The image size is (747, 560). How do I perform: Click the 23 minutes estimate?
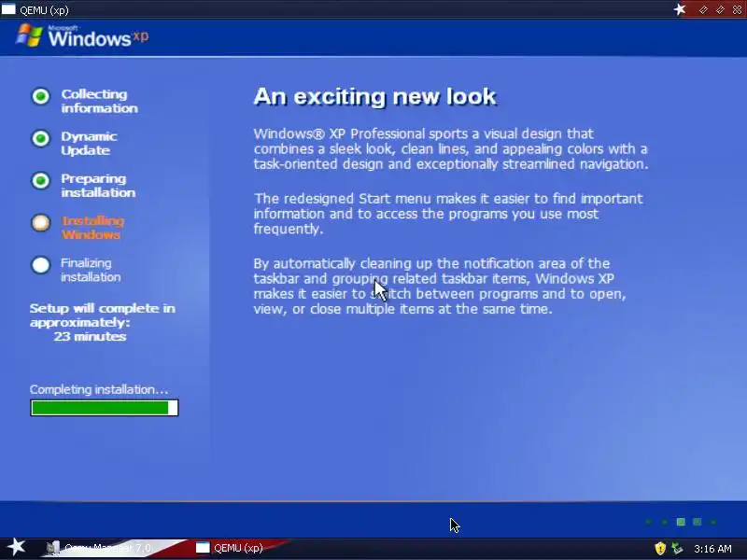point(90,336)
